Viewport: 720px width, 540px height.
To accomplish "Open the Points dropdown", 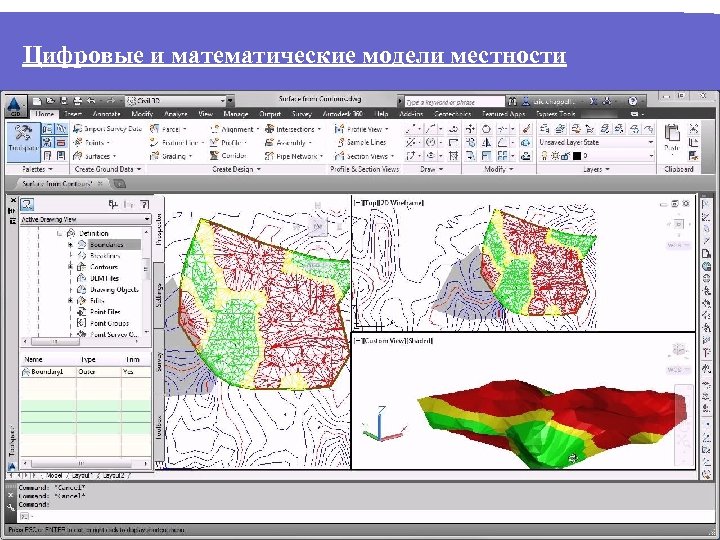I will pos(92,143).
